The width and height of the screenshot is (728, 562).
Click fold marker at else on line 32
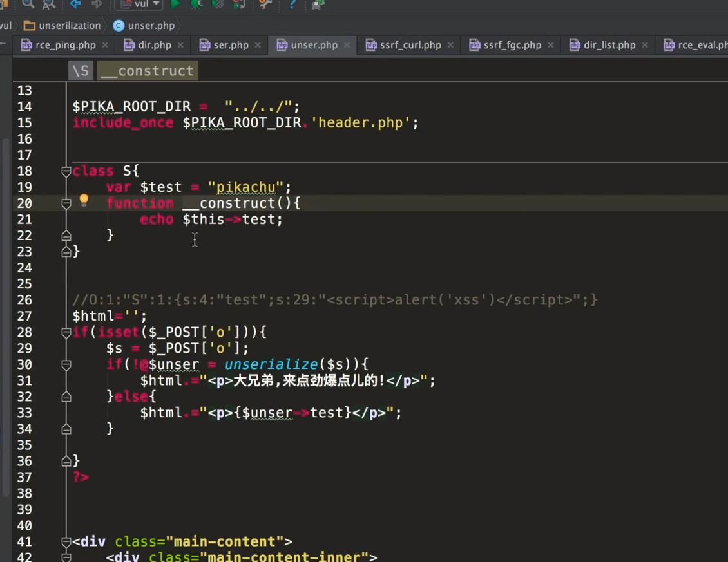66,397
